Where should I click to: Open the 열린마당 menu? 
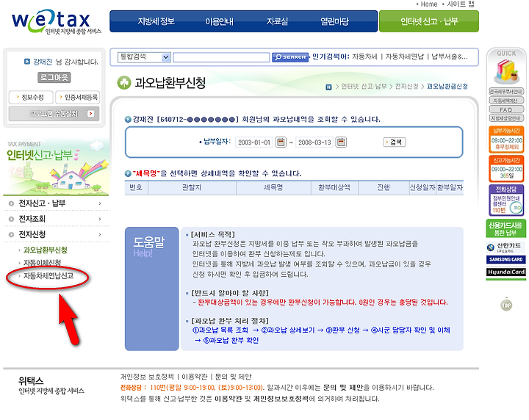click(334, 21)
